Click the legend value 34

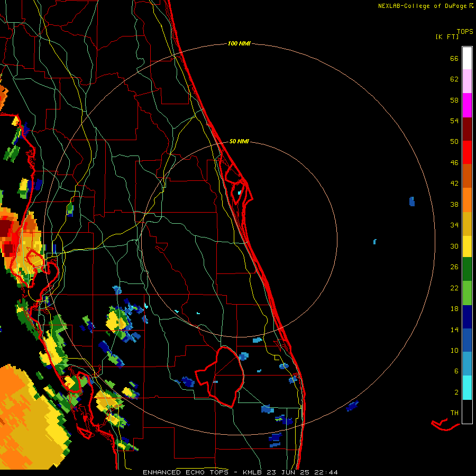click(x=454, y=225)
